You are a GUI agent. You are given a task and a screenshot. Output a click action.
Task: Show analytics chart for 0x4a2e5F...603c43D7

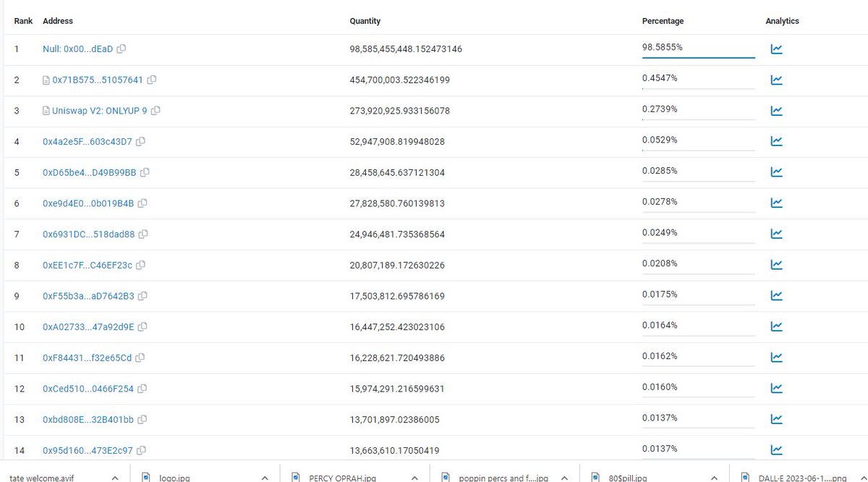tap(776, 142)
